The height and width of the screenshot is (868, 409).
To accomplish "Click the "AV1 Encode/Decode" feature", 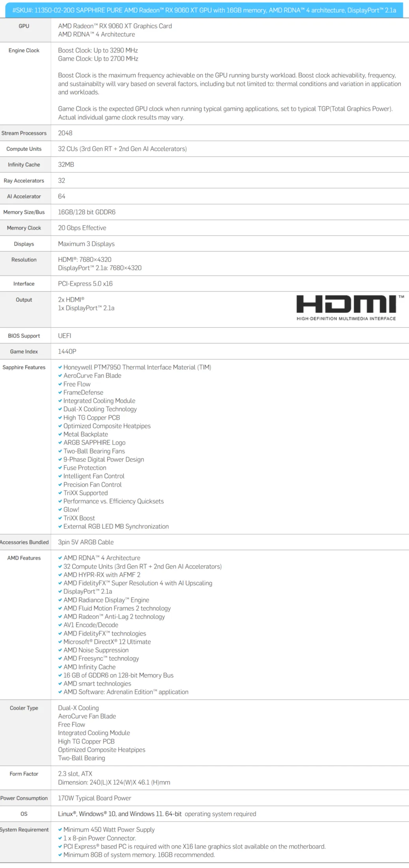I will (91, 625).
